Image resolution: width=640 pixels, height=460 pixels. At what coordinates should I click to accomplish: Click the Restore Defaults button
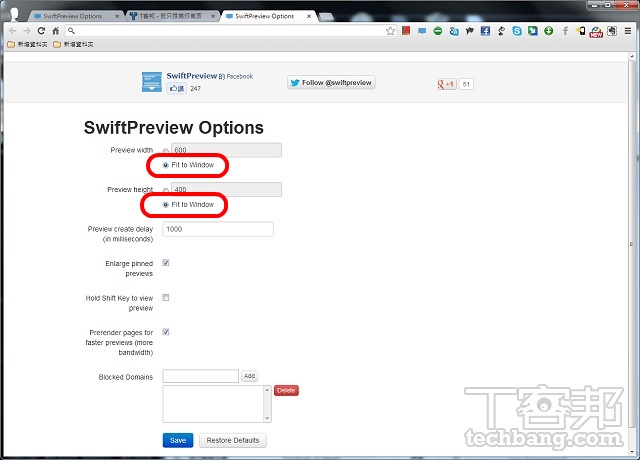tap(233, 440)
